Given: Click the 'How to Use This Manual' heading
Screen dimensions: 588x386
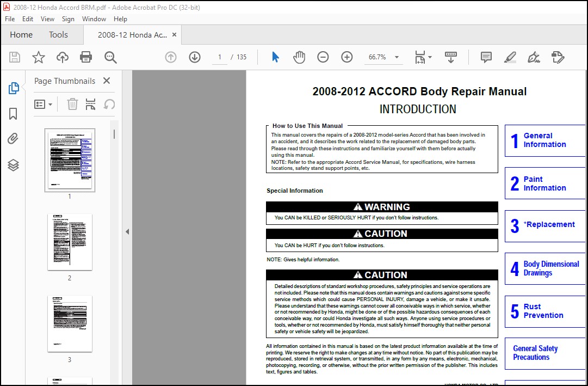Looking at the screenshot, I should 307,126.
